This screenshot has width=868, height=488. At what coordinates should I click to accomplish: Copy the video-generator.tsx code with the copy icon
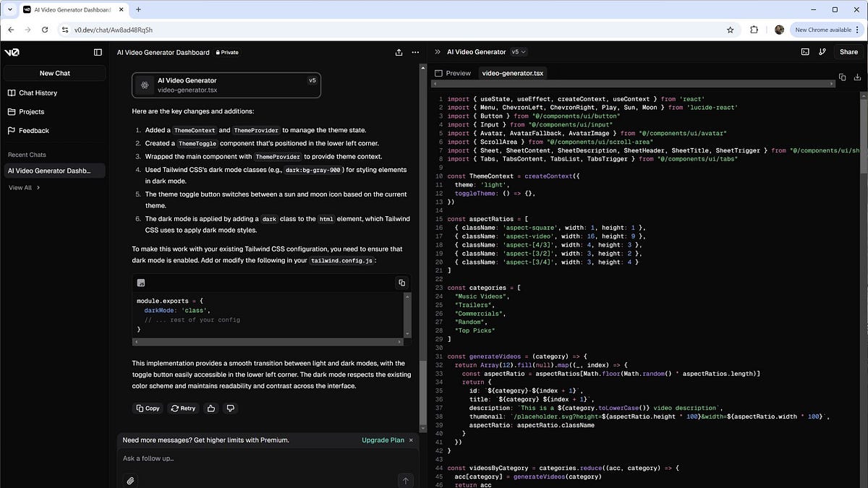point(842,77)
